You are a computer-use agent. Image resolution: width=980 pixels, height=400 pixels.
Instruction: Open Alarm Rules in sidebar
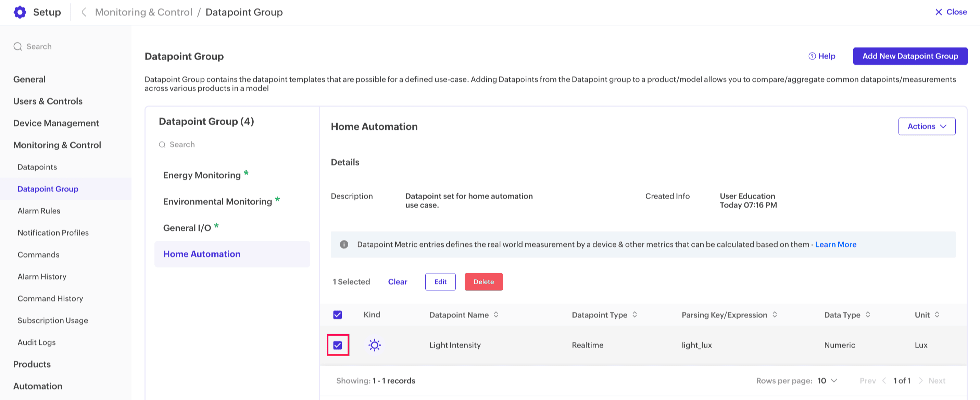pos(39,211)
